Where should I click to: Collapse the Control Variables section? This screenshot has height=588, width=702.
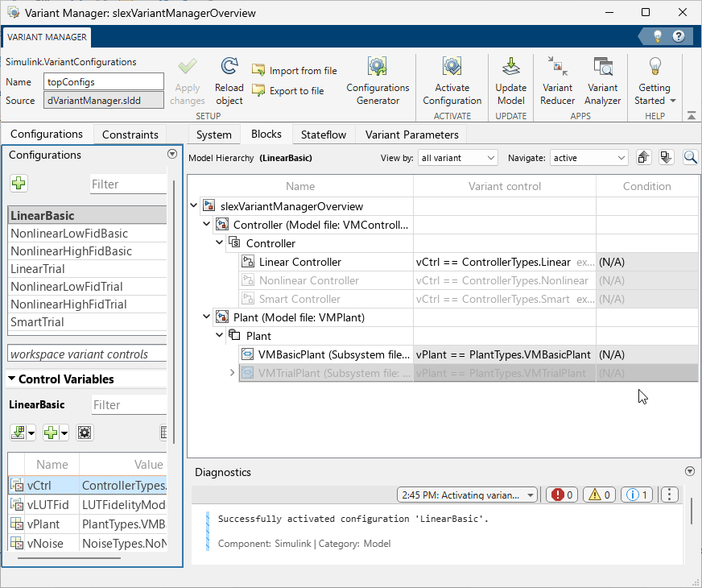click(11, 379)
